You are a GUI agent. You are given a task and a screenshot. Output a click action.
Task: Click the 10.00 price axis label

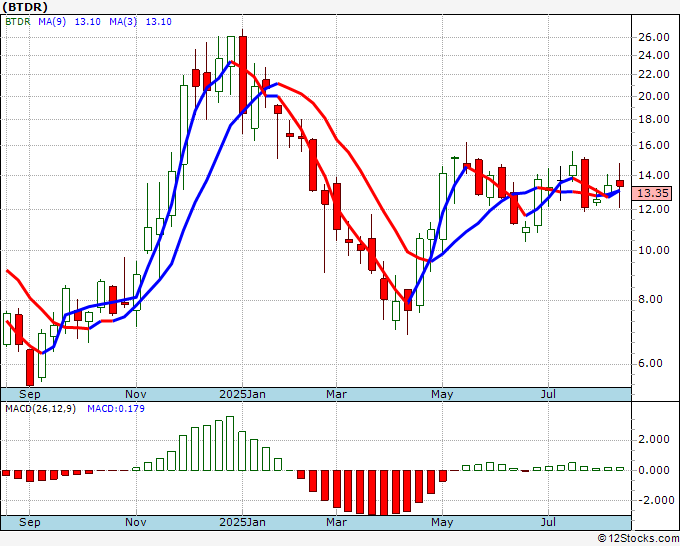[654, 250]
